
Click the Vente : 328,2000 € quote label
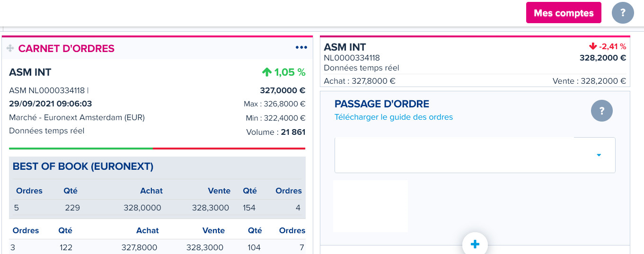coord(589,81)
